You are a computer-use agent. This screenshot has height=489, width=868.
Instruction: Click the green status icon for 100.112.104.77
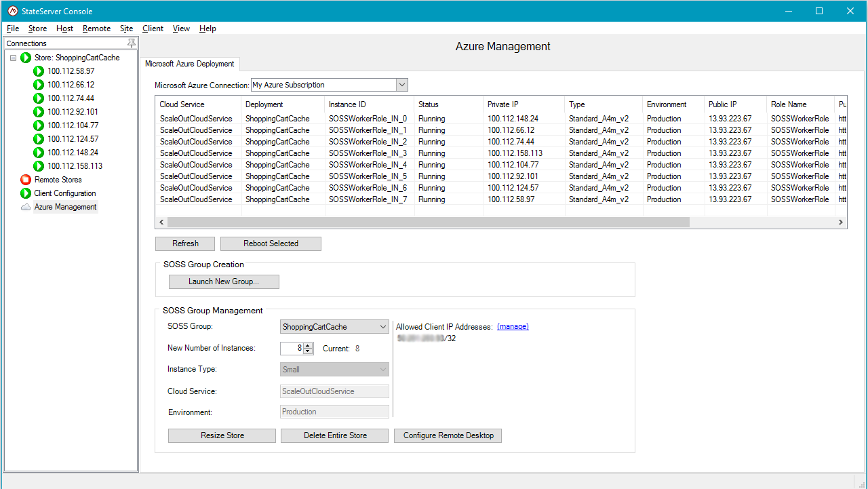[x=39, y=125]
